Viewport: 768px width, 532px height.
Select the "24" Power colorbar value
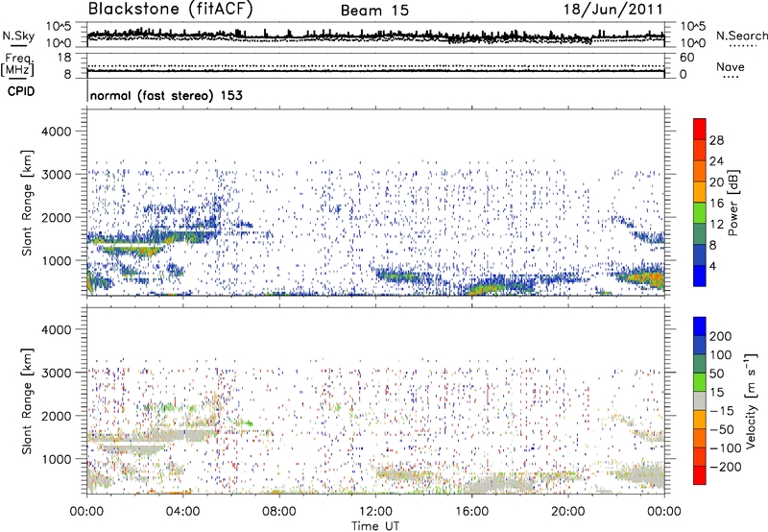716,161
